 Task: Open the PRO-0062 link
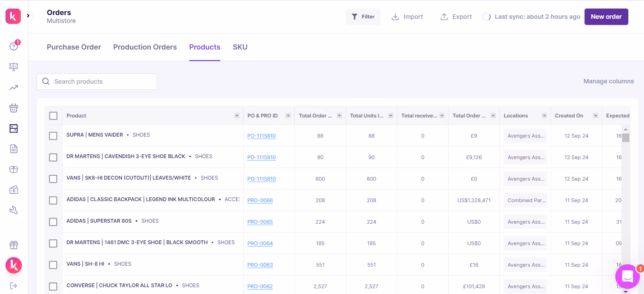(260, 286)
